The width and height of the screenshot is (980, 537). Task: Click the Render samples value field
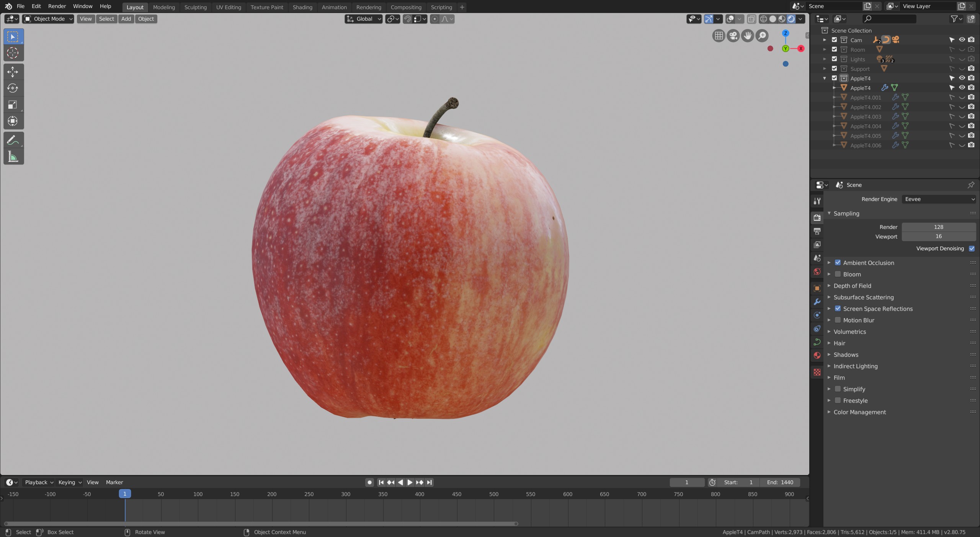pyautogui.click(x=938, y=227)
